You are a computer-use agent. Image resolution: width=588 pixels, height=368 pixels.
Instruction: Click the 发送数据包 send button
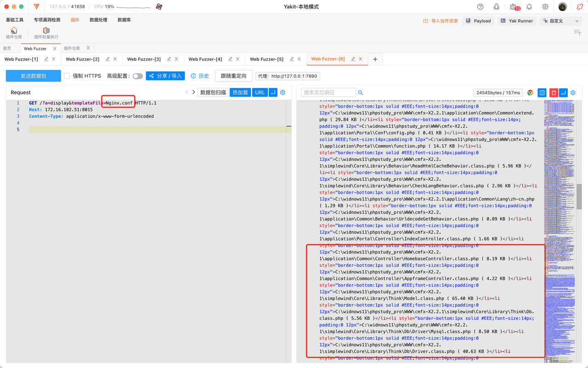point(33,76)
